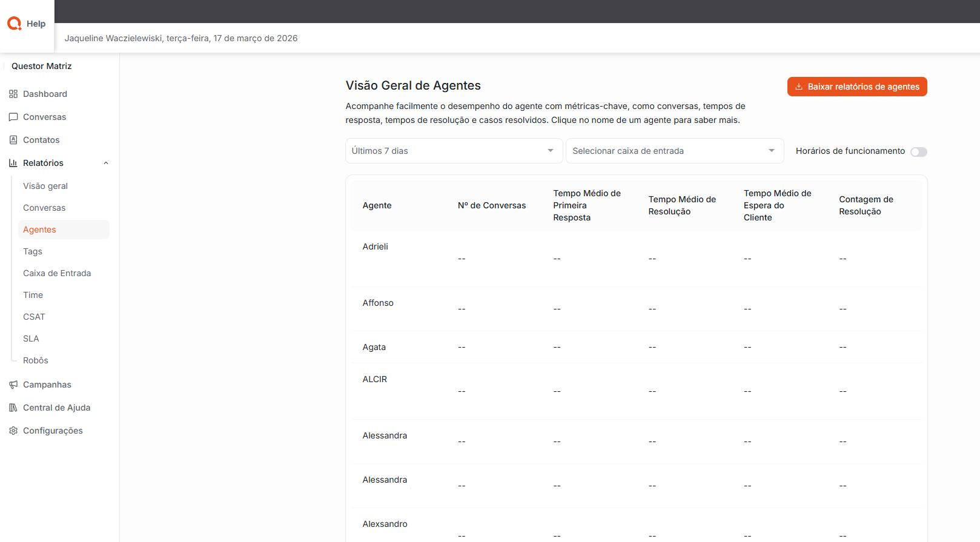Click the Contatos address book icon
The width and height of the screenshot is (980, 542).
pos(13,140)
